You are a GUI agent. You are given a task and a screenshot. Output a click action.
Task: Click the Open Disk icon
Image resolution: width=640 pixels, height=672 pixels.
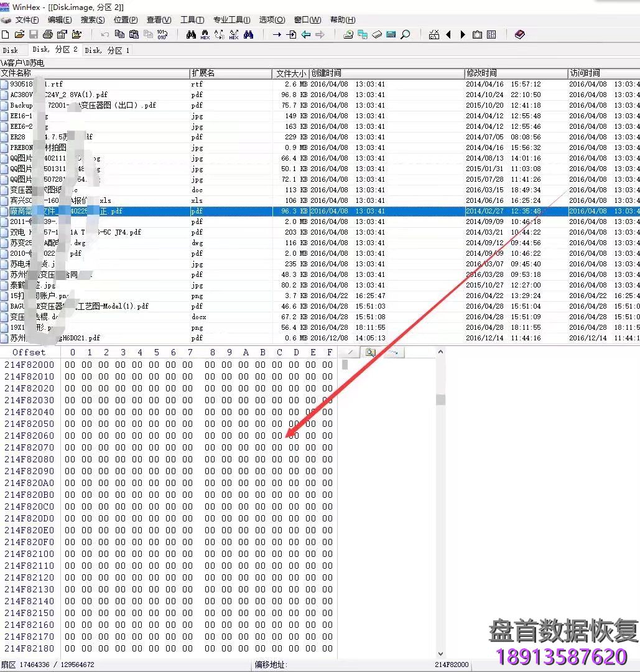pyautogui.click(x=348, y=35)
